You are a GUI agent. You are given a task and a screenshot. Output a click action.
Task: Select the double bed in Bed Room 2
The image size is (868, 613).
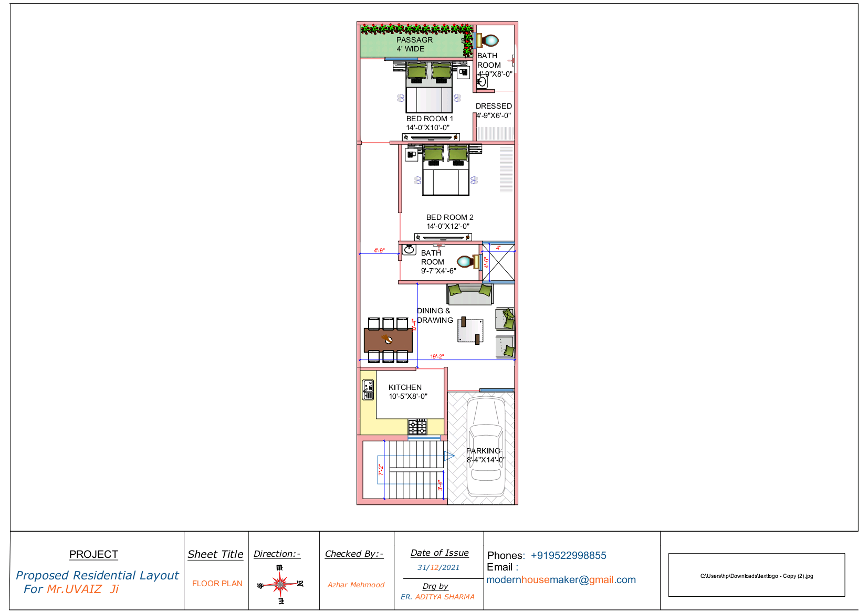pos(446,170)
